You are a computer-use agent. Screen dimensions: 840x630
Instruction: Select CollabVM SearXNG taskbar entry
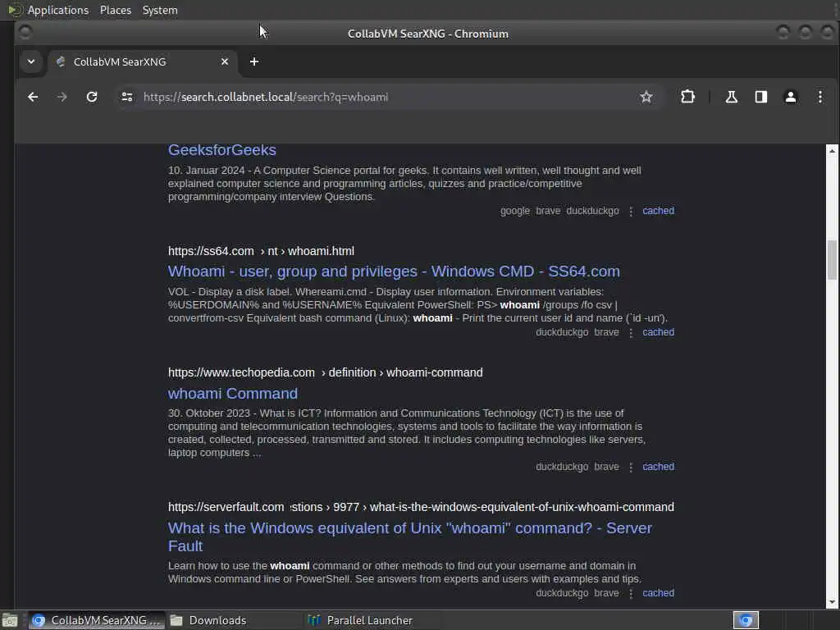[97, 620]
